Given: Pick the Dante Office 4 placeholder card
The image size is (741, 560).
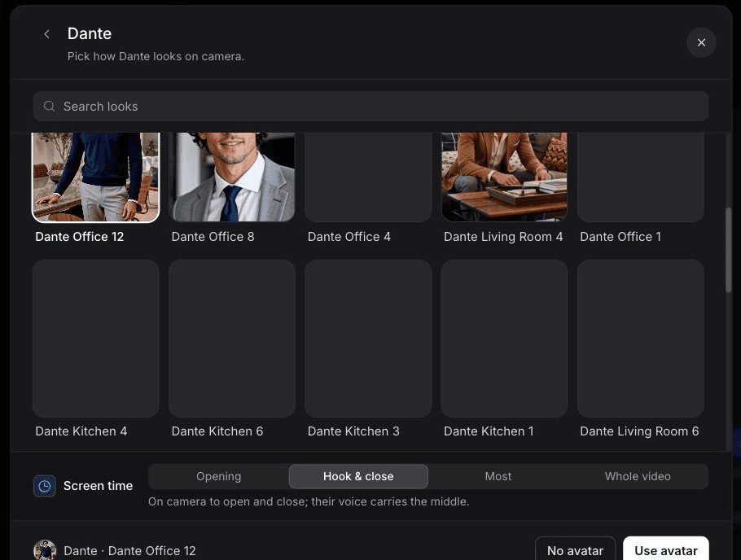Looking at the screenshot, I should pos(368,177).
